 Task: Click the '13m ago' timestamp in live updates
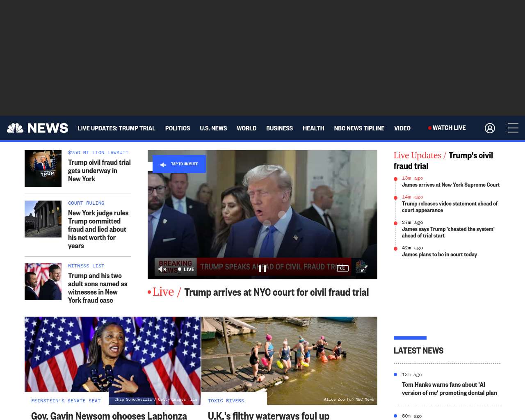[412, 178]
